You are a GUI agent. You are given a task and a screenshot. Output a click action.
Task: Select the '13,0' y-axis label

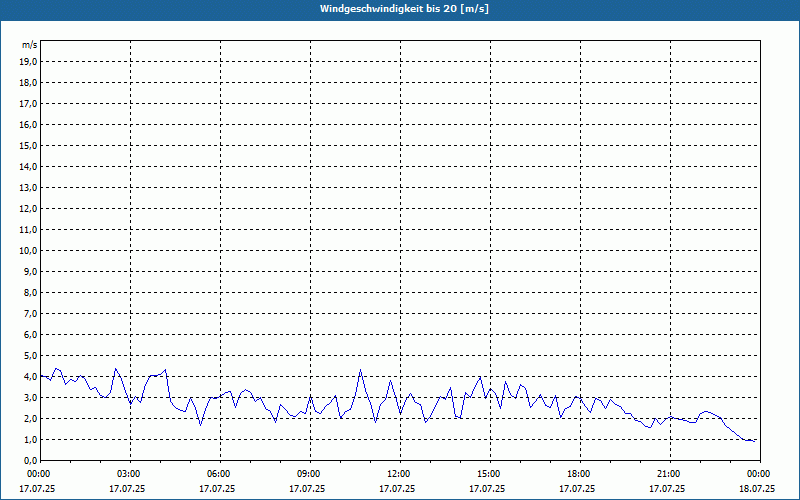(x=28, y=187)
